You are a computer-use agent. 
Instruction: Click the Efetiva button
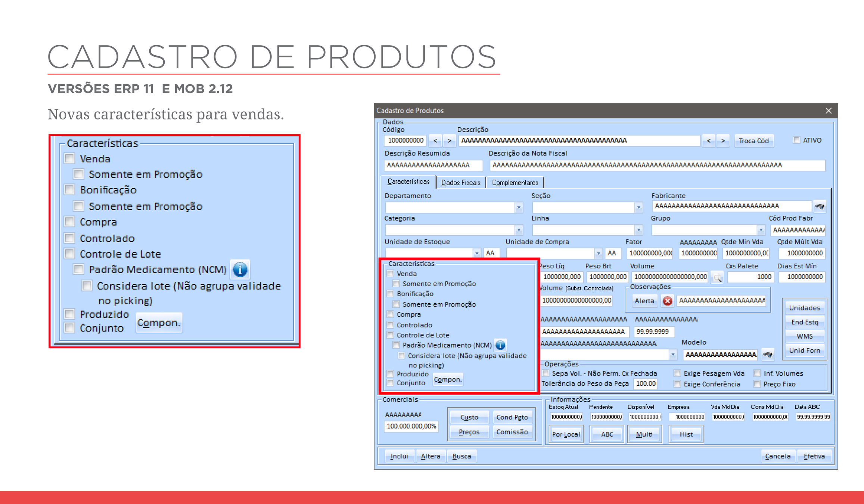coord(814,456)
